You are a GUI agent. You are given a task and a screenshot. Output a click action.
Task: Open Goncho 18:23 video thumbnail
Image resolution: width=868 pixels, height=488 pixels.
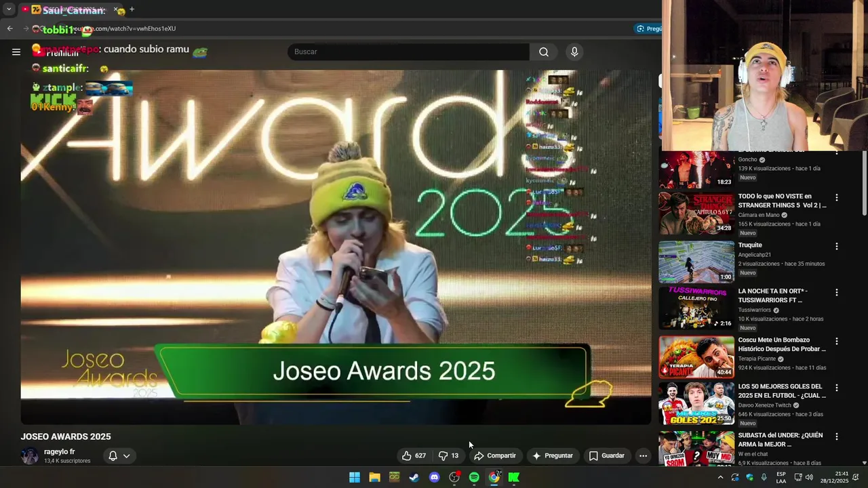[x=696, y=169]
